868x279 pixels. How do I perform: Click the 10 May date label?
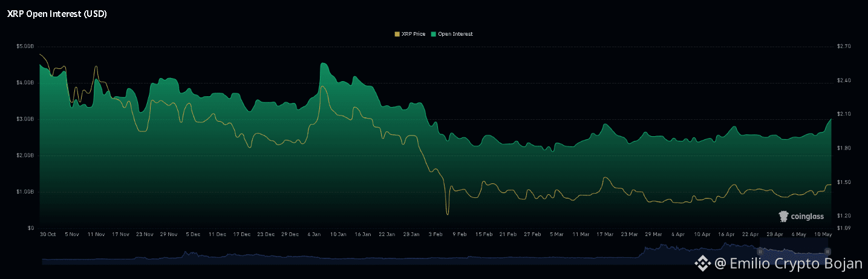(823, 234)
